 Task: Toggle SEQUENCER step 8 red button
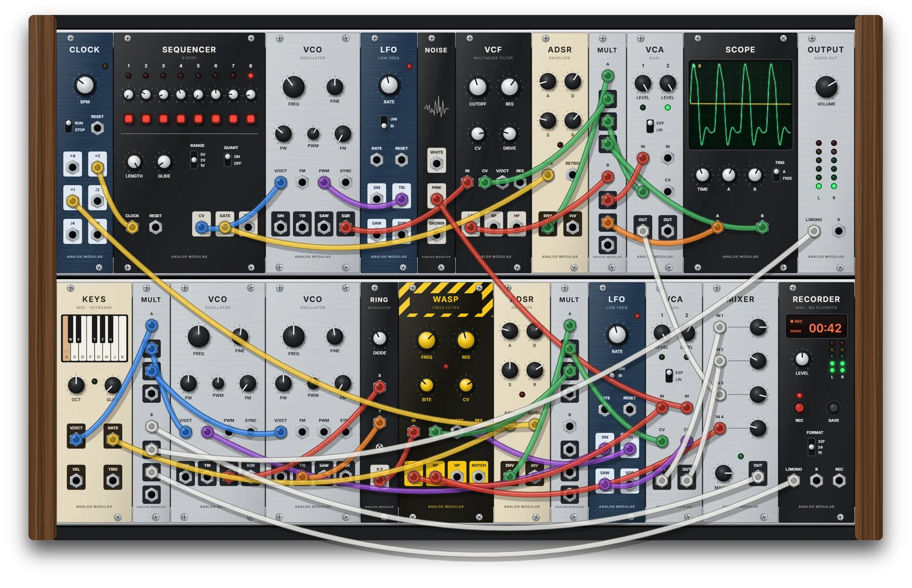[251, 119]
